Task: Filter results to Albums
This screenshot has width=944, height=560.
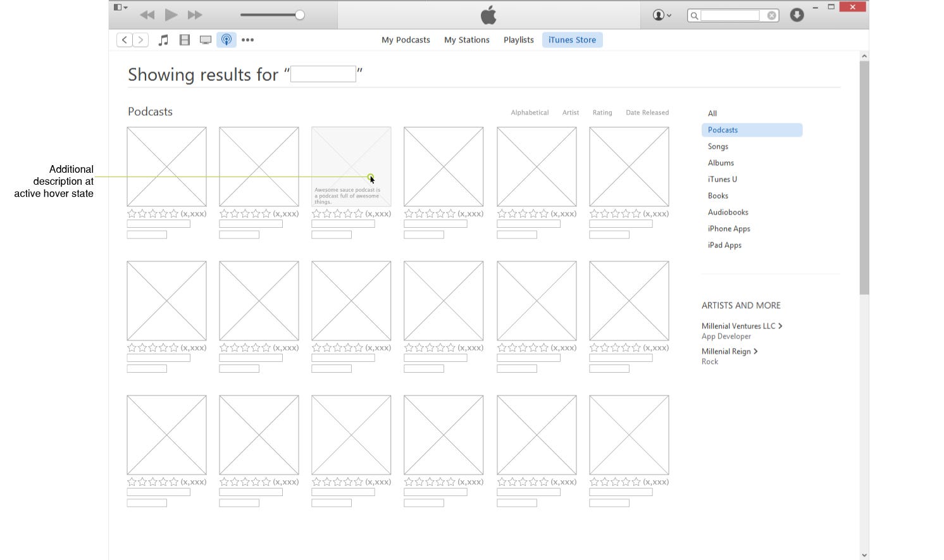Action: [x=721, y=163]
